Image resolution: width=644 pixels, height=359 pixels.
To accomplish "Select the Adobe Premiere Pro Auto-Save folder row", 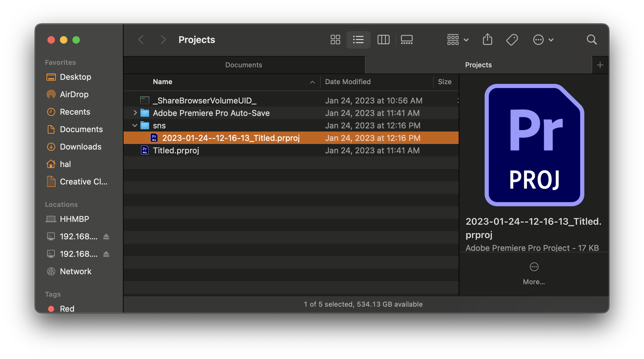I will 291,113.
